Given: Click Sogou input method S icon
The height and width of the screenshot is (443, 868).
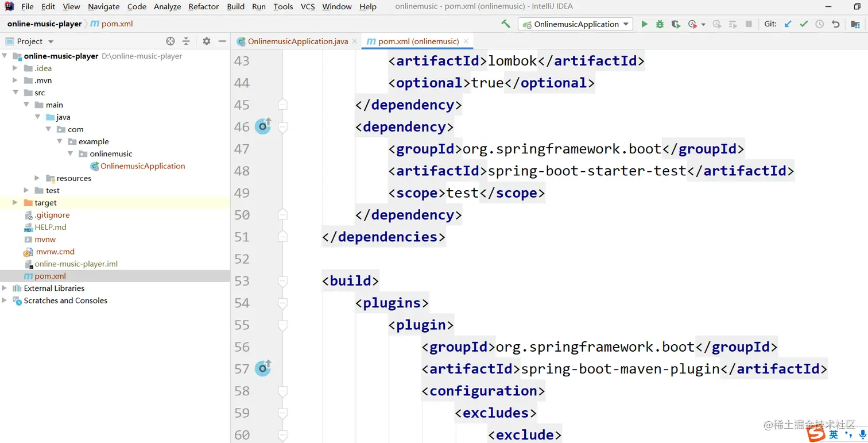Looking at the screenshot, I should pos(816,435).
